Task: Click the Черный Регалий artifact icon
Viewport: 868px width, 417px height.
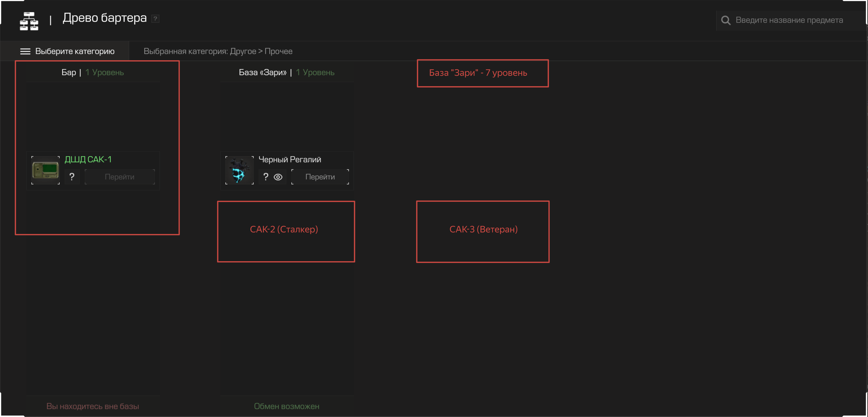Action: click(239, 170)
